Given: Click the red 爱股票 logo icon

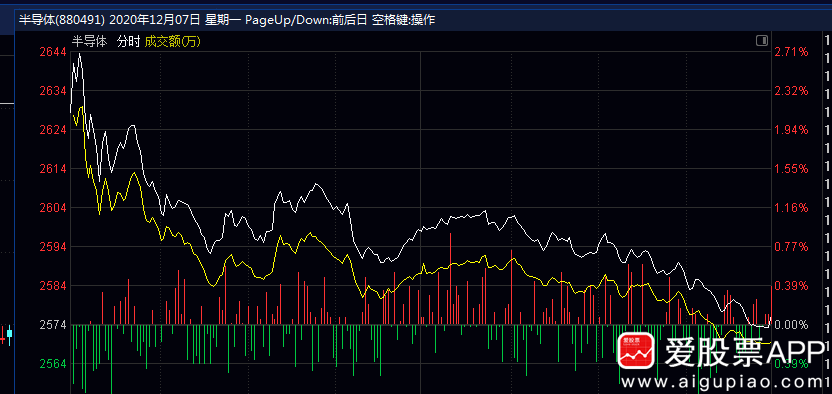Looking at the screenshot, I should pos(636,351).
